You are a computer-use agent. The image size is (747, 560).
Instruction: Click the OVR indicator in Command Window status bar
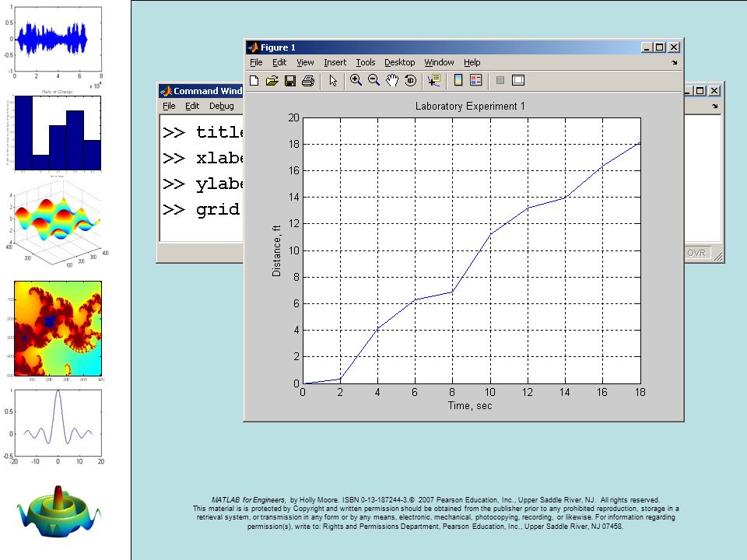point(696,253)
